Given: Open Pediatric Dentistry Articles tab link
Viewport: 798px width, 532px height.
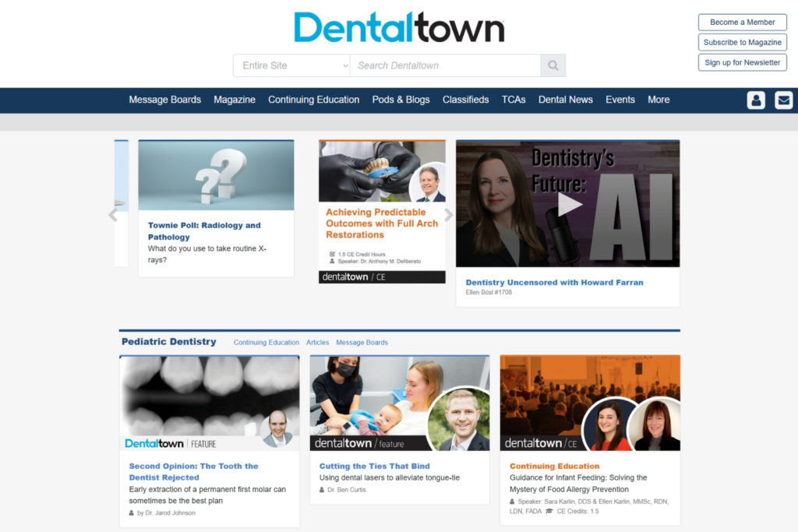Looking at the screenshot, I should point(318,343).
